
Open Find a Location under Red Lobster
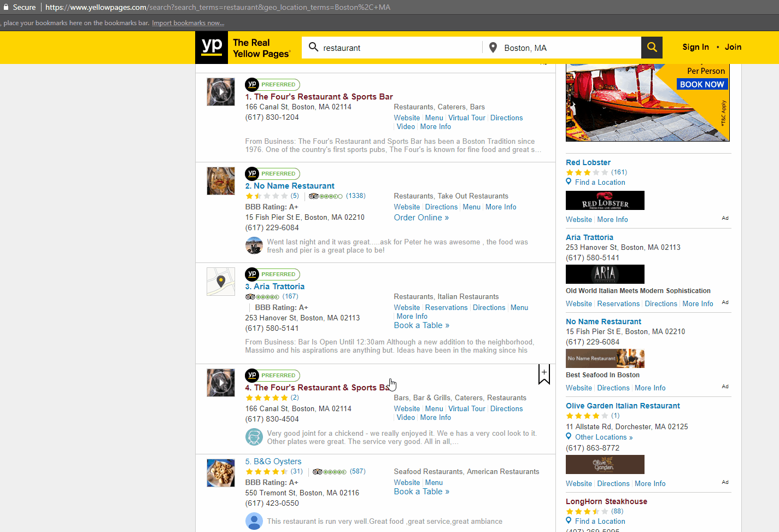tap(600, 182)
